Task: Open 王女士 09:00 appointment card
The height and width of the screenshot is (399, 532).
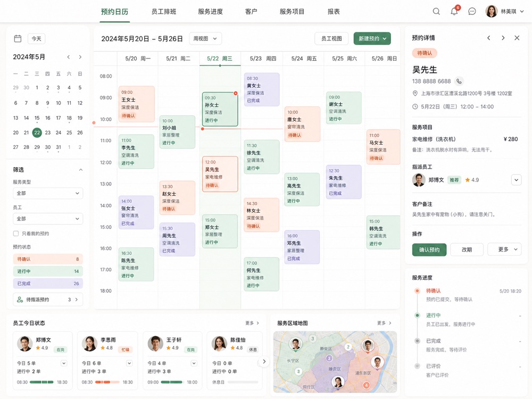Action: tap(137, 104)
